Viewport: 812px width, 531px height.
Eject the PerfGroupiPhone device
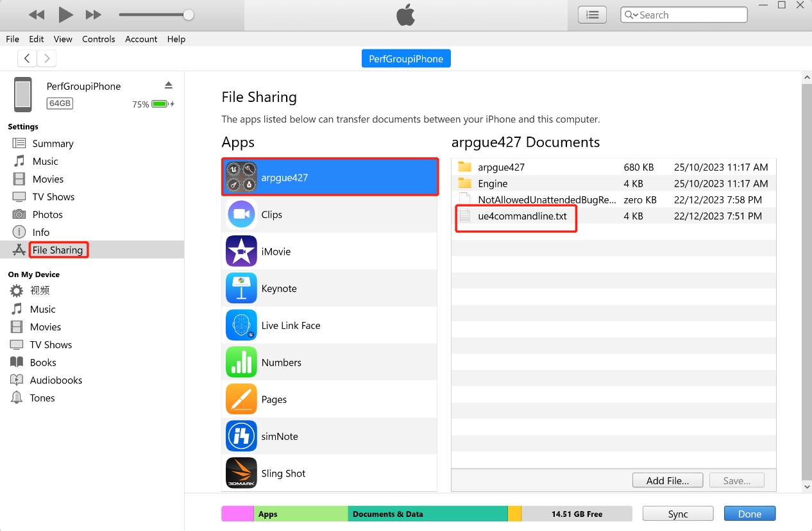click(x=169, y=85)
